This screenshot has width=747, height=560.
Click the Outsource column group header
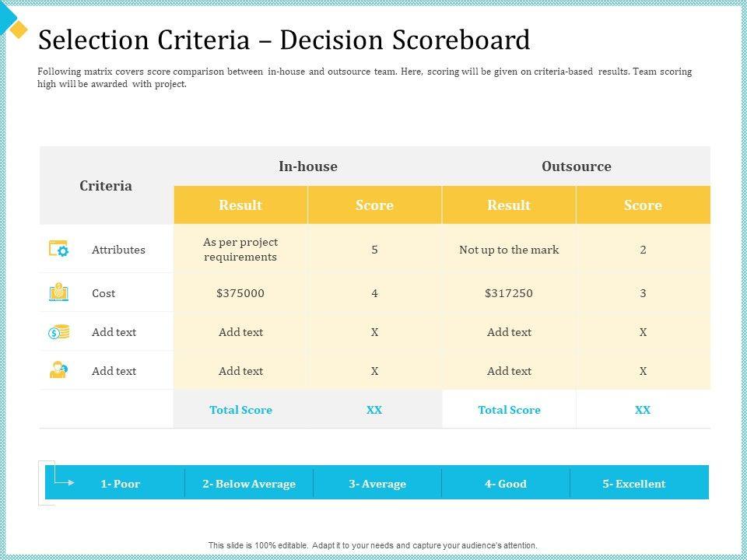click(x=576, y=166)
